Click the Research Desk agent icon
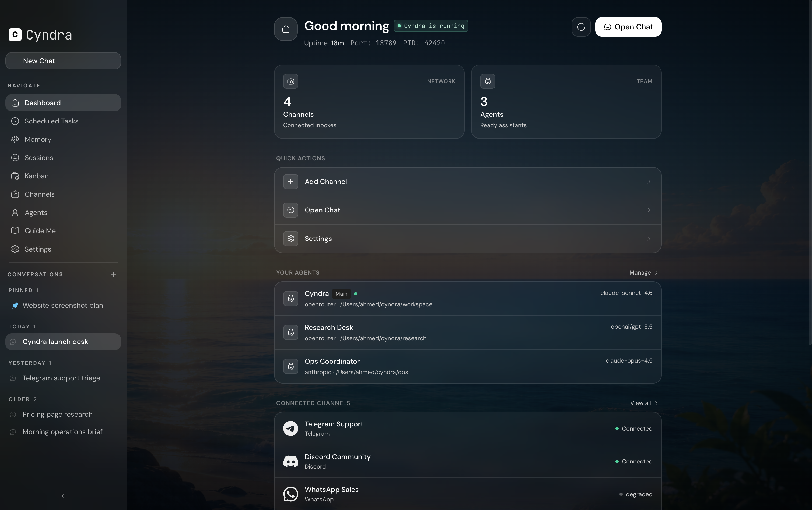 (291, 332)
